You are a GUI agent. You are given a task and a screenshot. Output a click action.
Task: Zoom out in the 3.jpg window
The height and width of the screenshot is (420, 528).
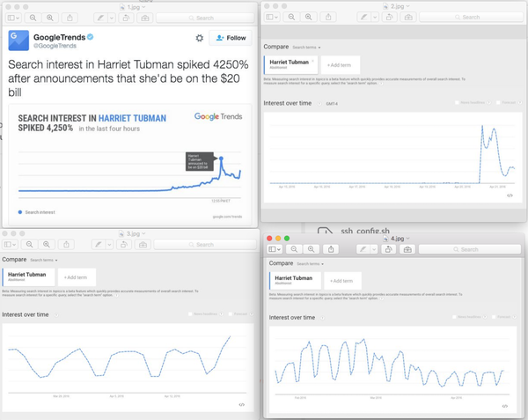point(30,245)
